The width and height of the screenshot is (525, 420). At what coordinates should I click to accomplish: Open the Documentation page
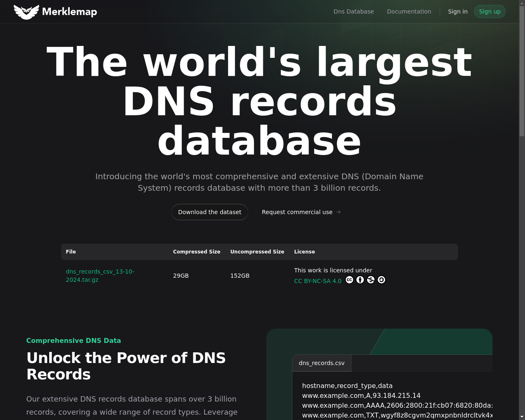click(x=409, y=11)
